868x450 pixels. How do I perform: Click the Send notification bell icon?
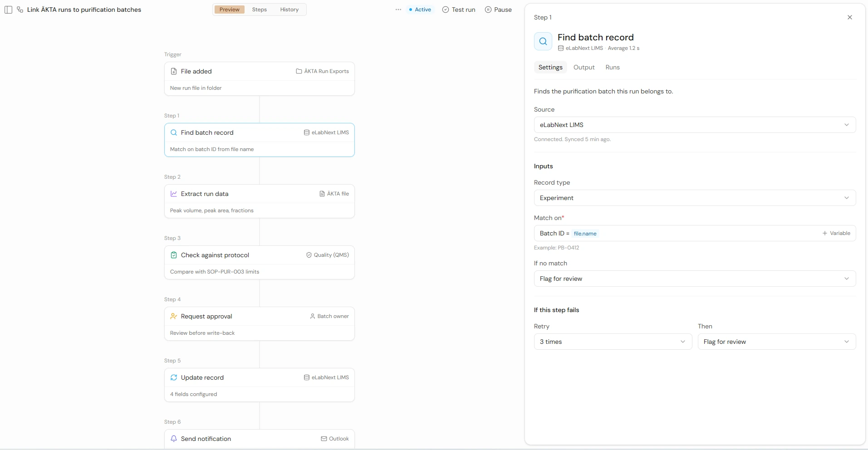click(174, 439)
